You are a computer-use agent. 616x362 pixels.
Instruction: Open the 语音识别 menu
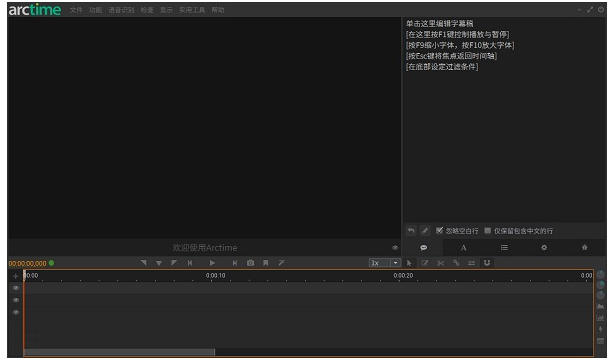(121, 10)
